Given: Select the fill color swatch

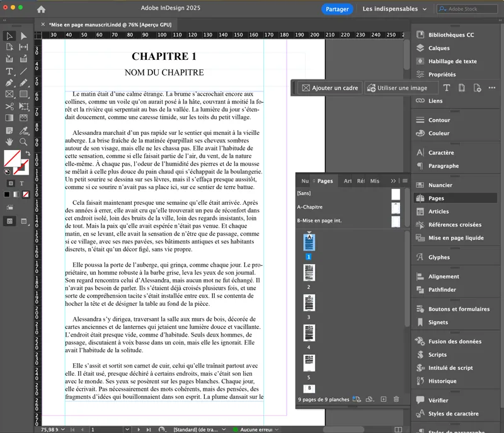Looking at the screenshot, I should tap(11, 158).
